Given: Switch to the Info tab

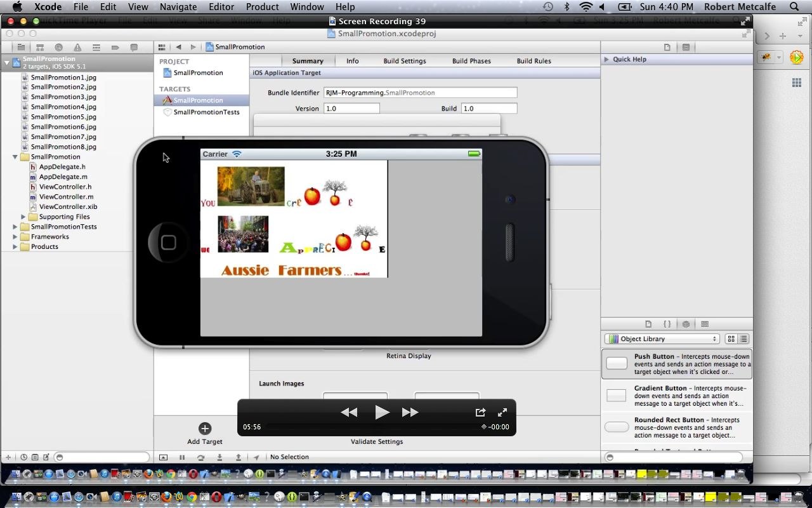Looking at the screenshot, I should point(353,61).
